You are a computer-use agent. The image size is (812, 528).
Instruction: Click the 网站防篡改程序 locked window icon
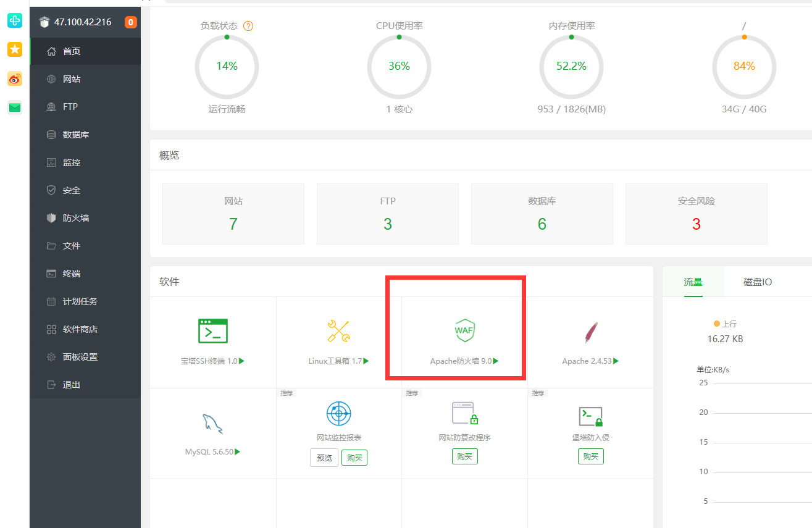click(466, 413)
